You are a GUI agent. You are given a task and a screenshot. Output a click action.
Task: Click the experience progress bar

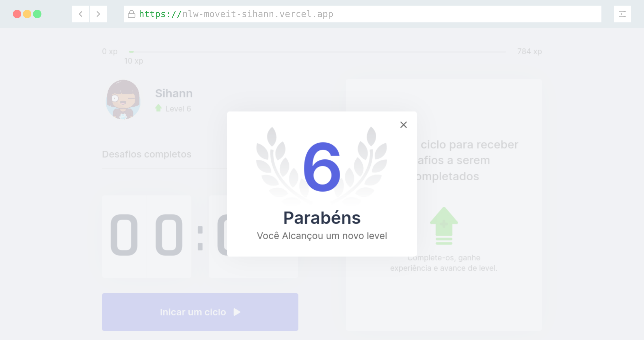[318, 52]
